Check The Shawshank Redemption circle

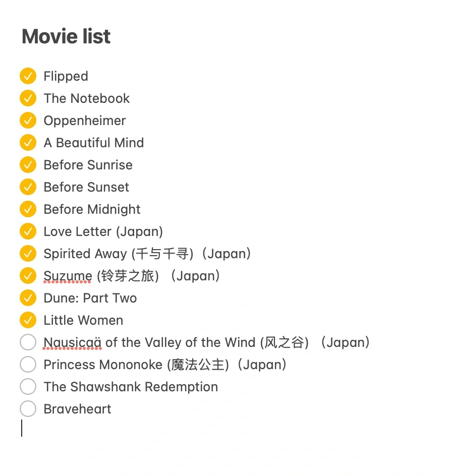tap(28, 386)
